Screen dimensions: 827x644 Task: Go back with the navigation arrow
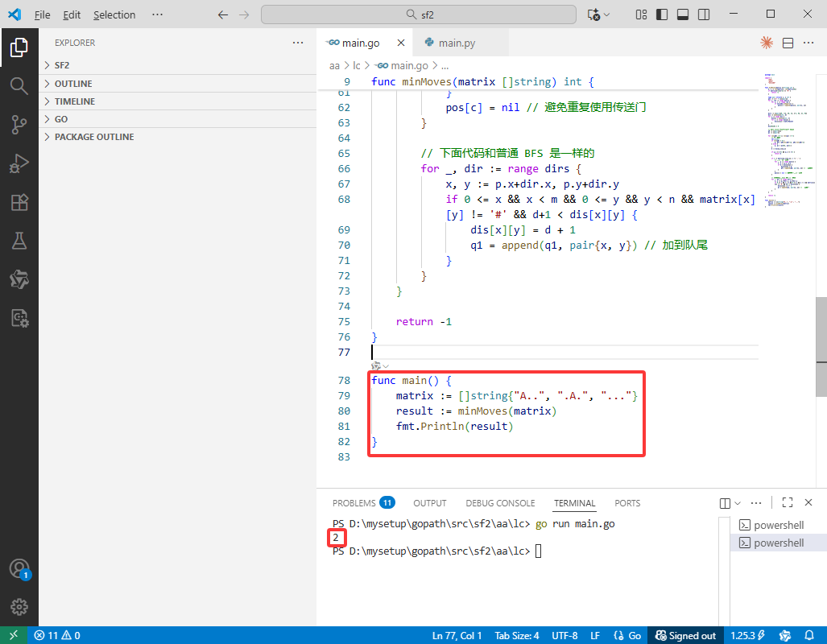223,14
